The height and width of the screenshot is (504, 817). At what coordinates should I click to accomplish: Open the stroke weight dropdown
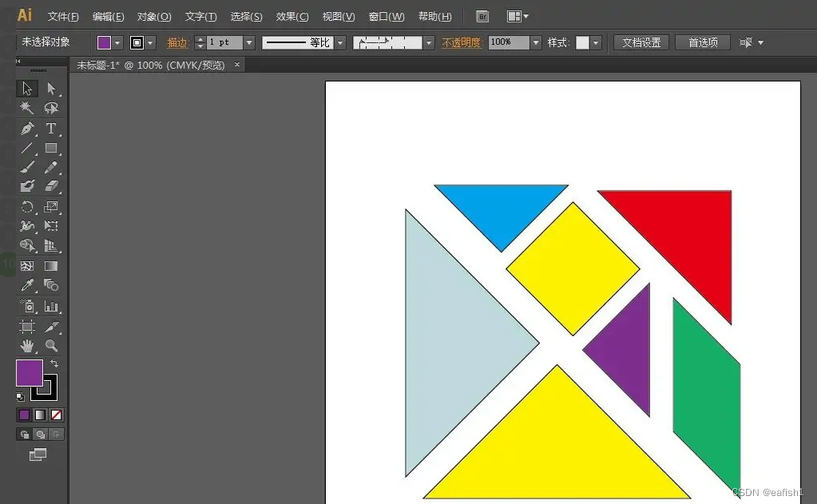249,42
